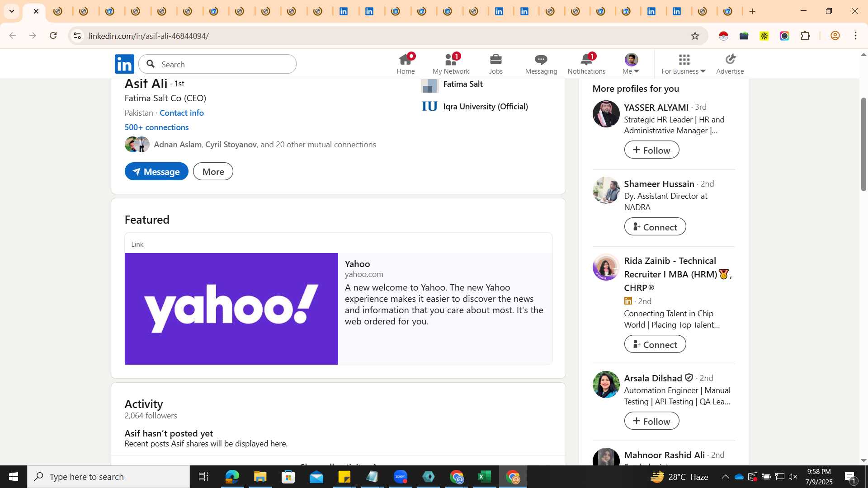The image size is (868, 488).
Task: View mutual connections with Adnan Aslam
Action: [x=265, y=145]
